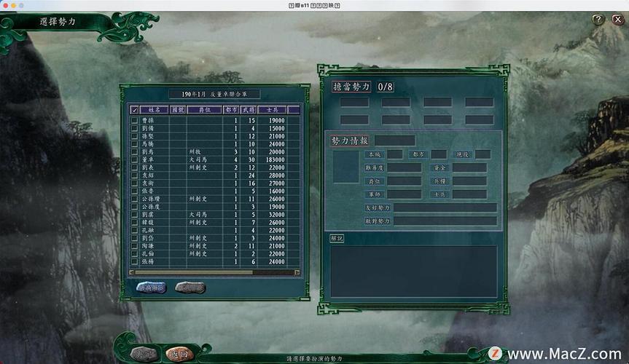Image resolution: width=629 pixels, height=364 pixels.
Task: Check the box for 劉岱
Action: (x=134, y=238)
